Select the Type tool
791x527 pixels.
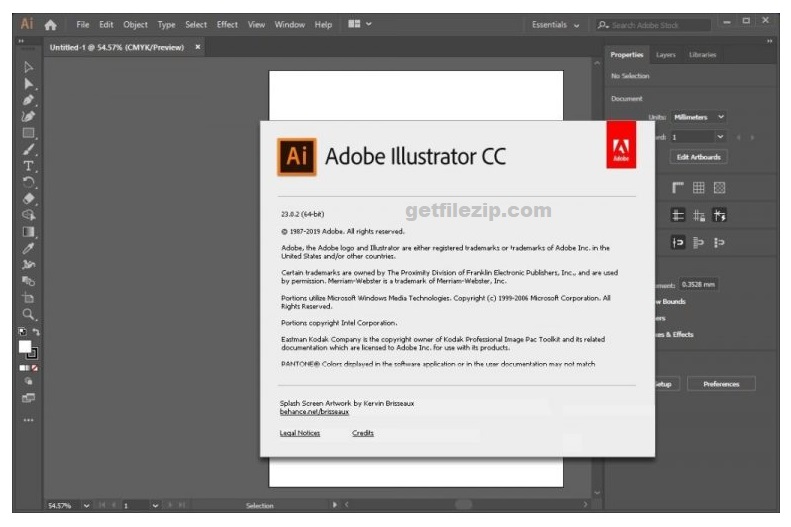point(28,166)
